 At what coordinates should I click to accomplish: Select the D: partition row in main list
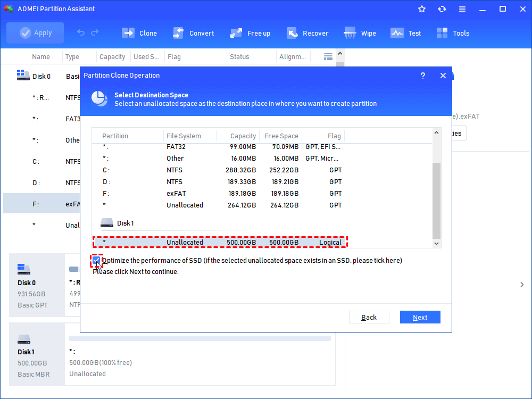(41, 183)
